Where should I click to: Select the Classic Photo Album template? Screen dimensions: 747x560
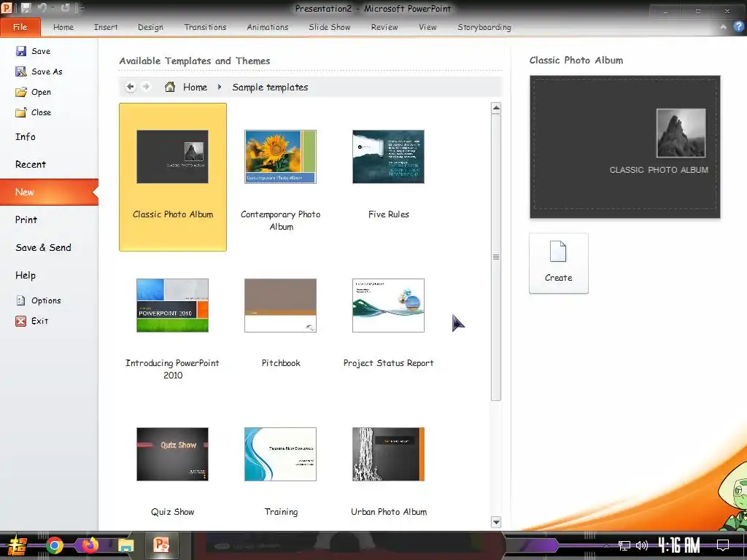(173, 176)
